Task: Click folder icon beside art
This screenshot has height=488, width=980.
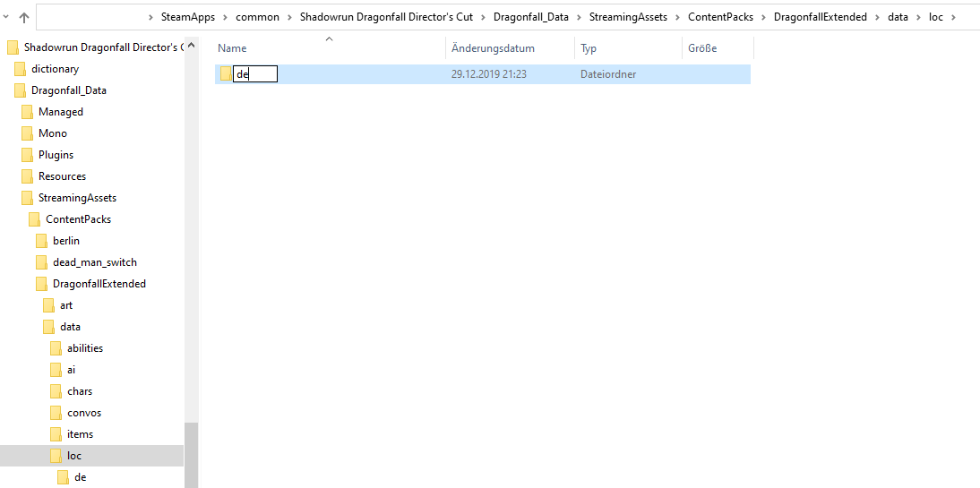Action: point(49,305)
